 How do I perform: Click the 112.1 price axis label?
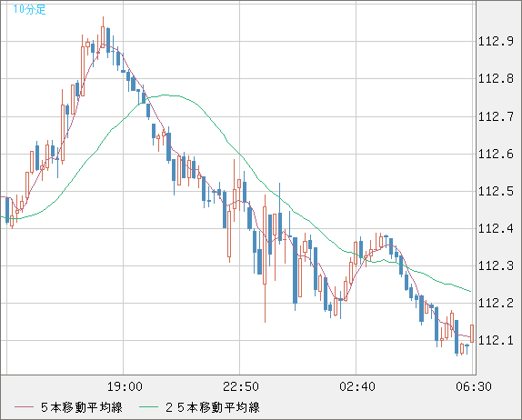[496, 340]
